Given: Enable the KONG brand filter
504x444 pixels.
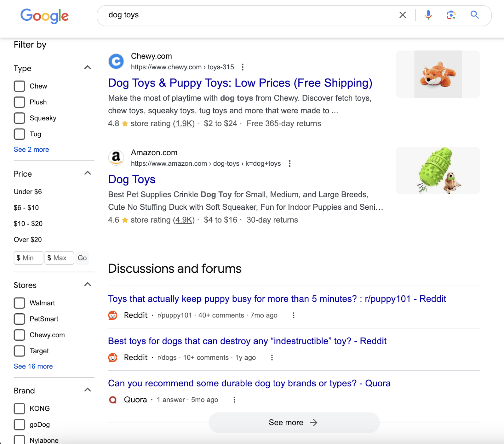Looking at the screenshot, I should 20,408.
